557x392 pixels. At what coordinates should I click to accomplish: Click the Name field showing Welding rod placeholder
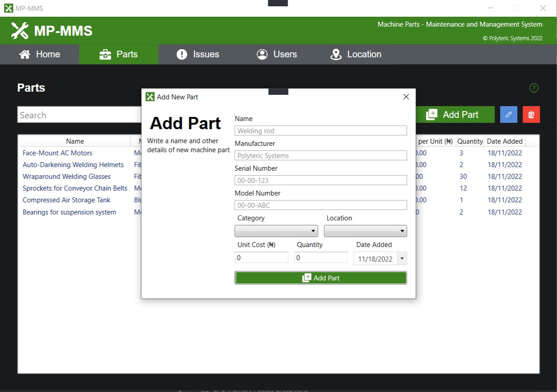point(320,131)
